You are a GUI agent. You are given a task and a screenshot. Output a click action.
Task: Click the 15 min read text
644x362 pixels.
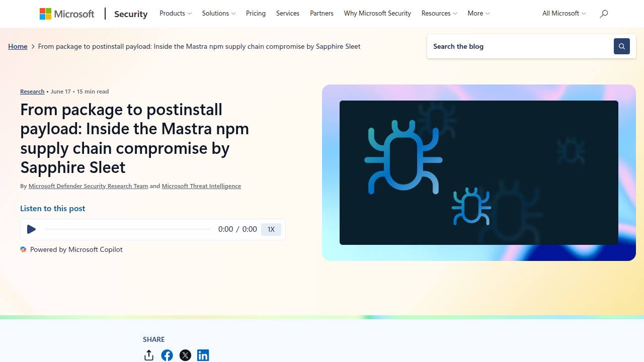pos(93,92)
